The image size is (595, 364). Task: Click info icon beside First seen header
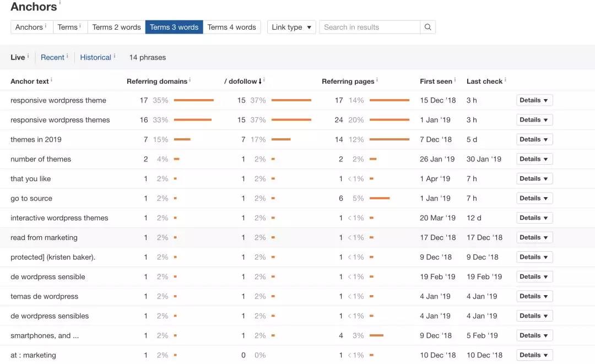tap(455, 80)
